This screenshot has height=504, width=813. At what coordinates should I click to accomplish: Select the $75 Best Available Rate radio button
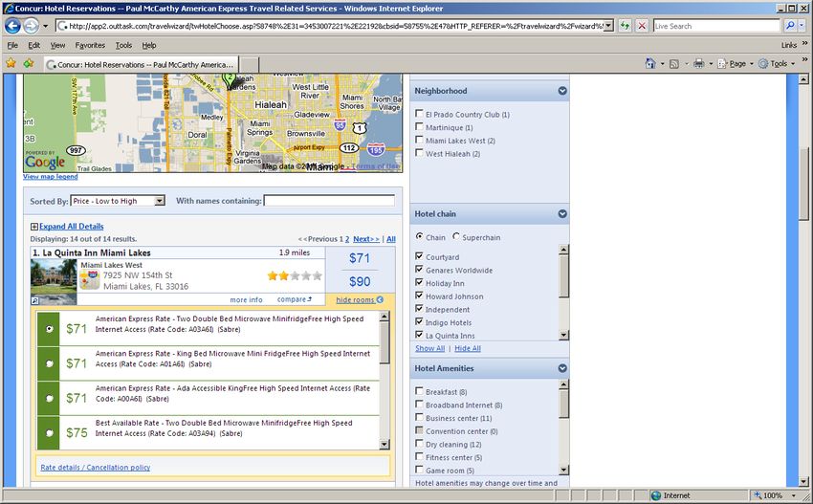tap(49, 432)
